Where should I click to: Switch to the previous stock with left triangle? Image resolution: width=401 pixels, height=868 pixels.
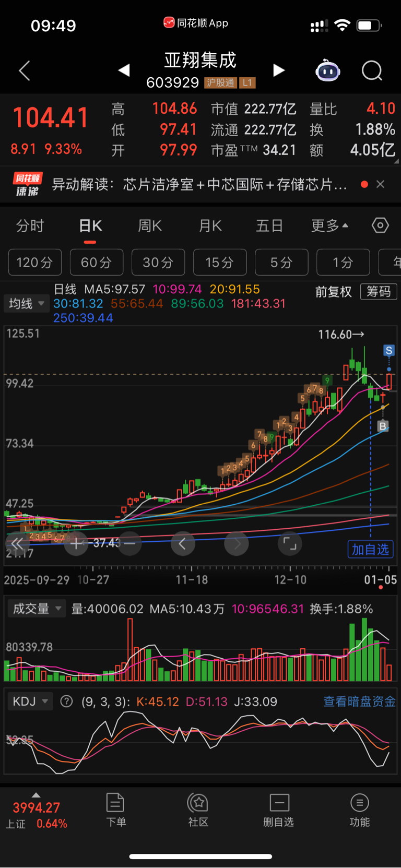[x=124, y=70]
